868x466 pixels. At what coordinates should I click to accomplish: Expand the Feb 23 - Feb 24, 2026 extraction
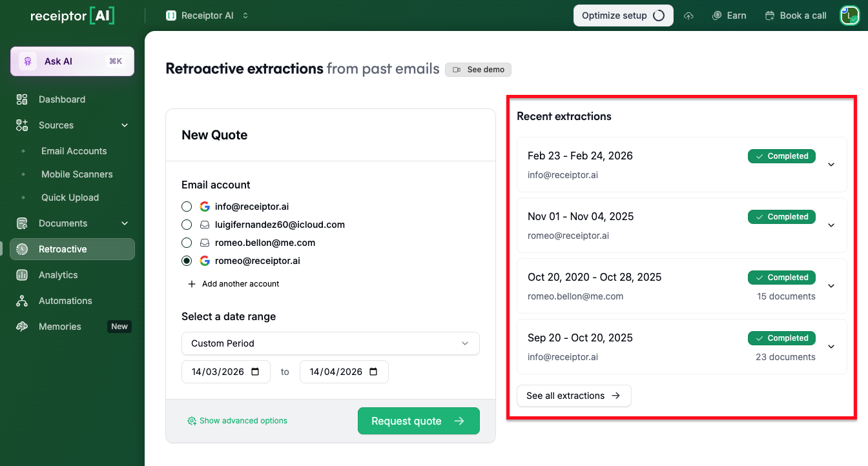[831, 165]
